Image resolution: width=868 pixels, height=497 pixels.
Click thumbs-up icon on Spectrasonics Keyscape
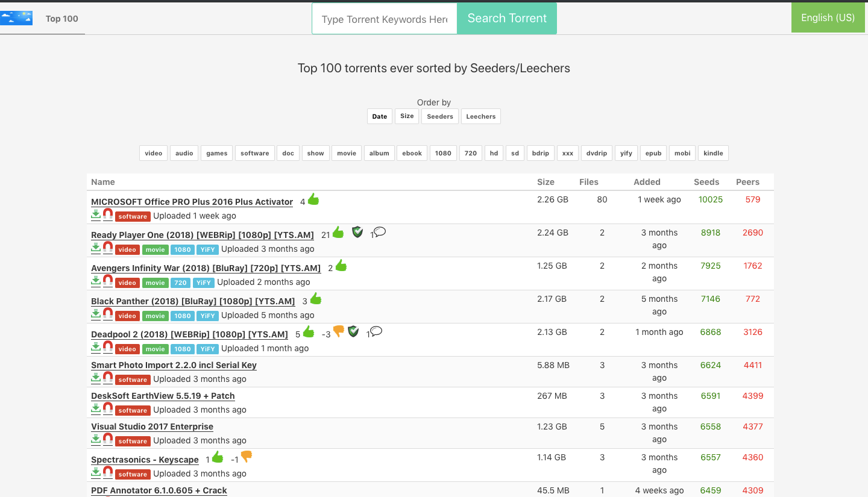[218, 457]
